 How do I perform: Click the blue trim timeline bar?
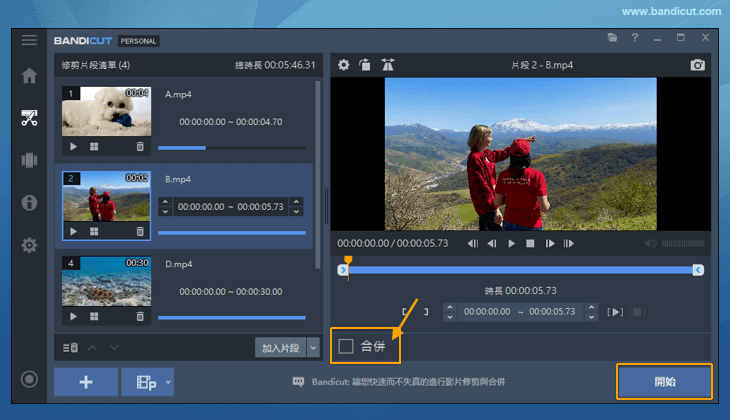tap(520, 270)
